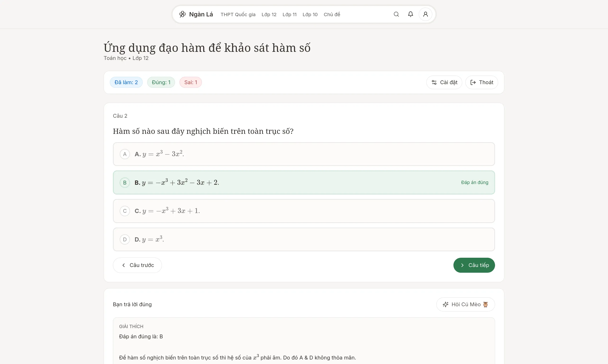Open notifications with the bell icon
This screenshot has width=608, height=364.
(410, 14)
